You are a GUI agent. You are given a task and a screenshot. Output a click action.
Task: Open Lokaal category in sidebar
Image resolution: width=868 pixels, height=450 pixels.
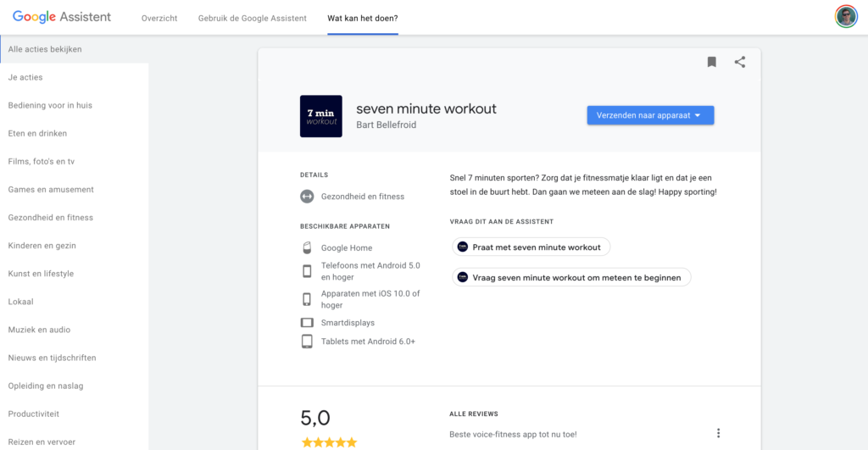click(75, 302)
